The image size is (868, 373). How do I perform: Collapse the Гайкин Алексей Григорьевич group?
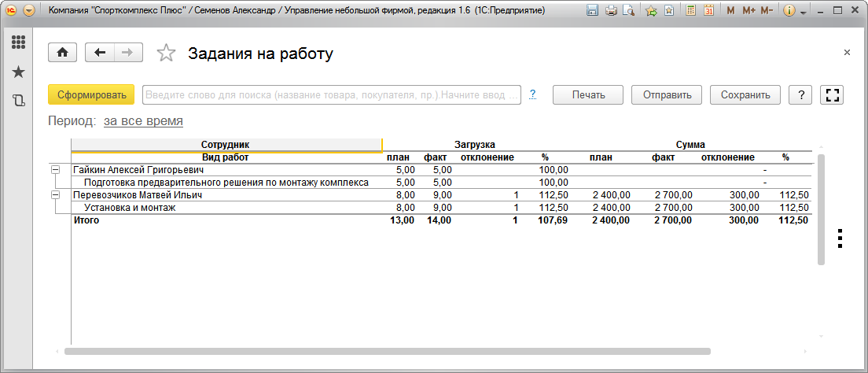click(55, 170)
